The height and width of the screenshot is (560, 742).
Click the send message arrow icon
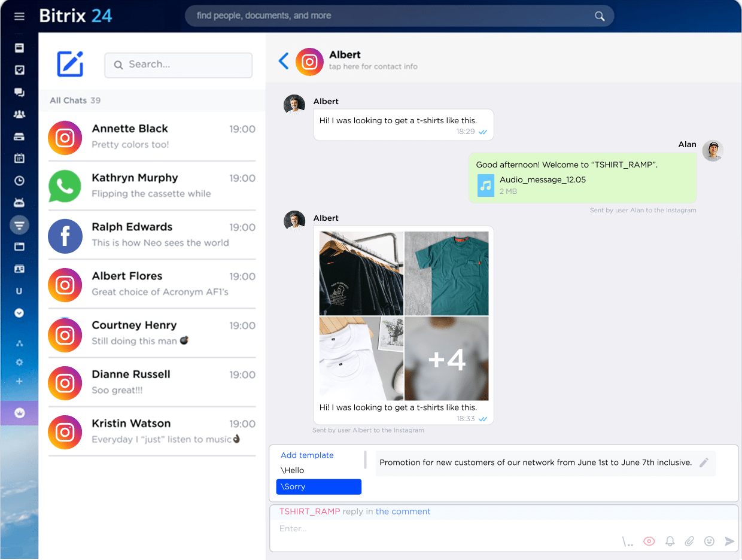point(729,541)
